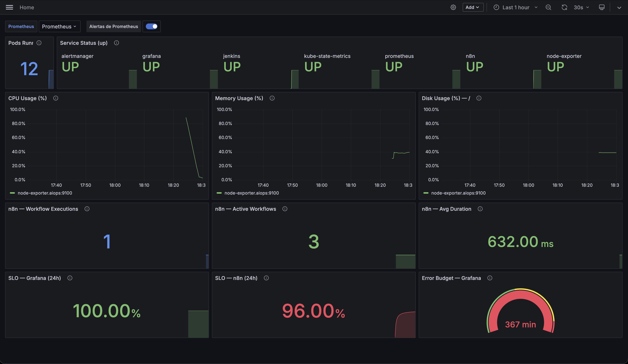This screenshot has width=628, height=364.
Task: Show info for SLO Grafana (24h) panel
Action: [x=70, y=278]
